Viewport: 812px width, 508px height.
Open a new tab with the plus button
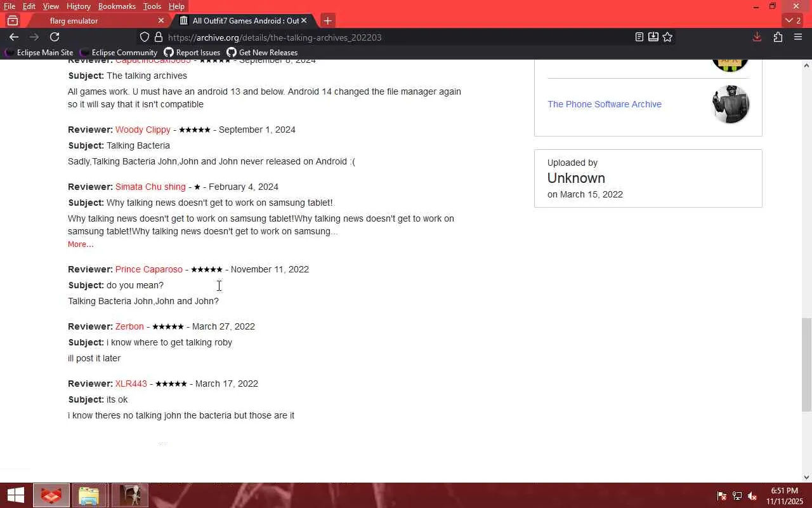click(327, 20)
